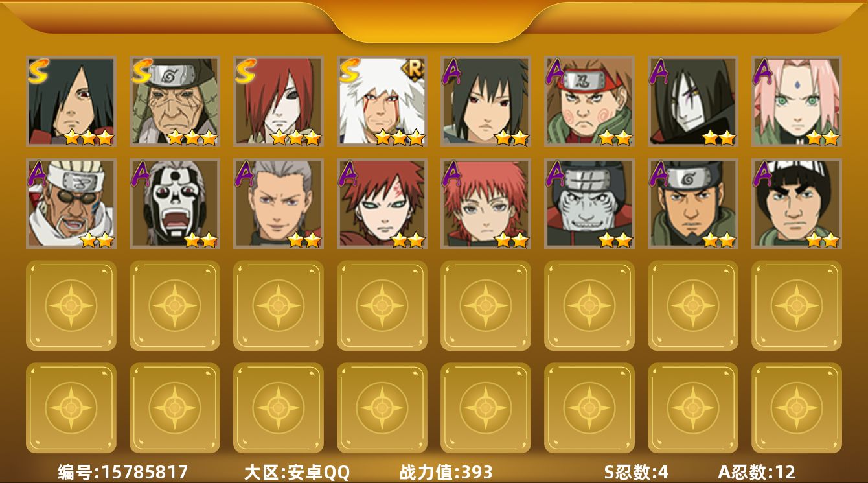The height and width of the screenshot is (483, 868).
Task: Select the red-haired S-rank ninja covering one eye
Action: click(x=278, y=101)
